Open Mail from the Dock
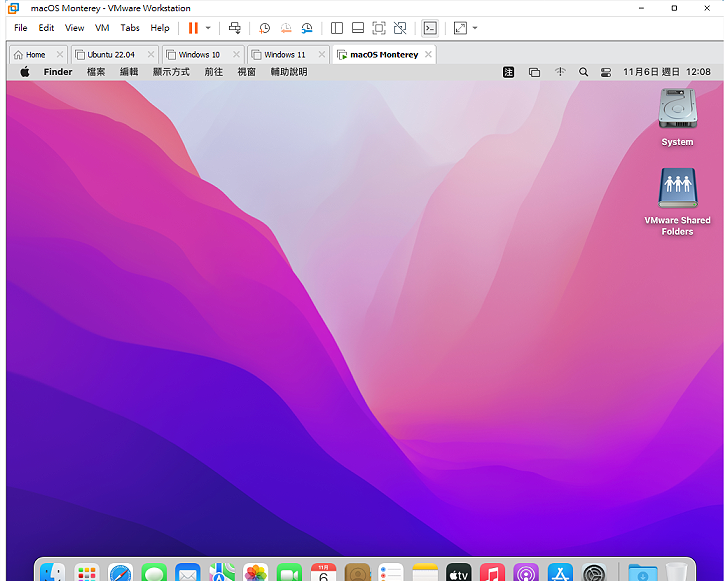The width and height of the screenshot is (724, 581). click(187, 572)
